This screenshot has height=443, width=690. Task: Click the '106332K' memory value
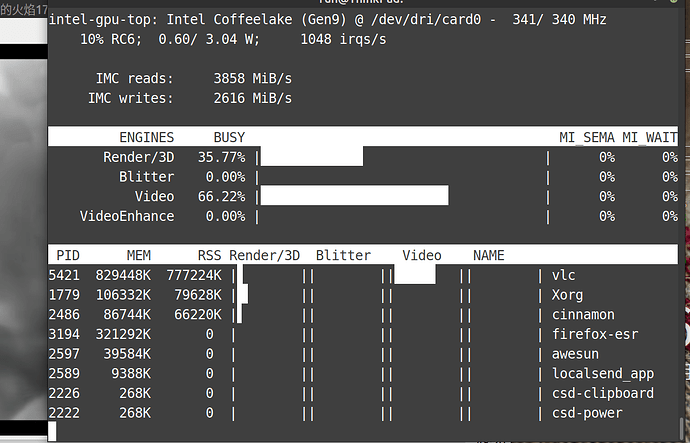pos(123,295)
